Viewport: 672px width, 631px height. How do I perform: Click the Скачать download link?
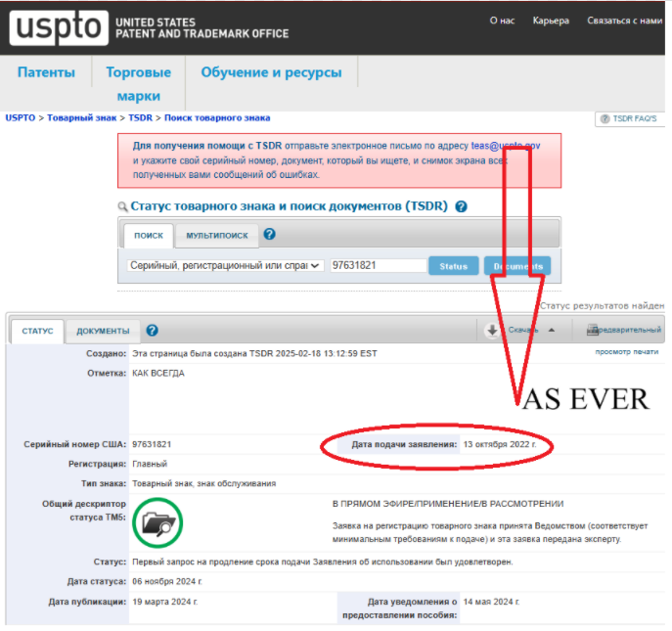coord(523,330)
